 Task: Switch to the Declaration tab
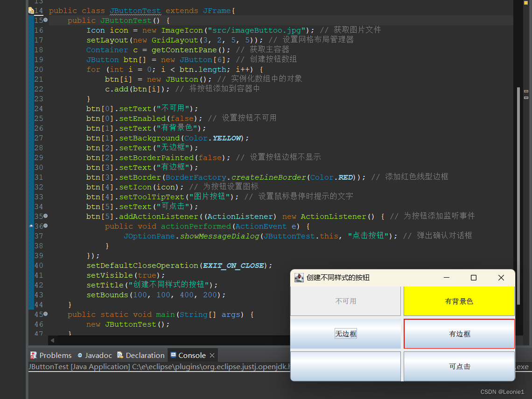[x=145, y=355]
